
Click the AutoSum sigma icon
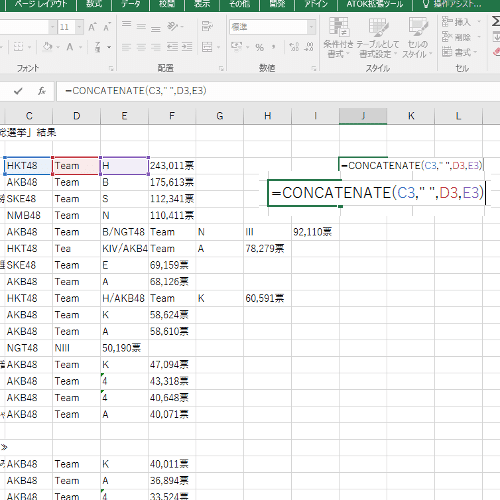pyautogui.click(x=496, y=22)
